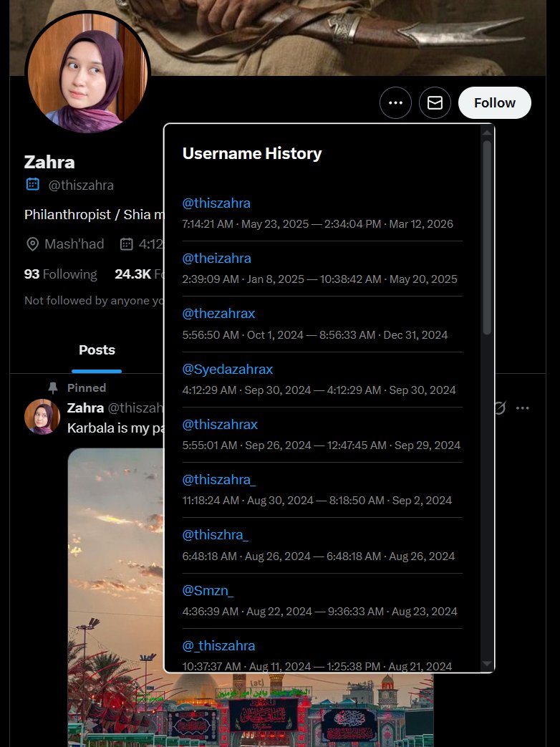Click the Sep 30, 2024 timestamp row

point(319,390)
